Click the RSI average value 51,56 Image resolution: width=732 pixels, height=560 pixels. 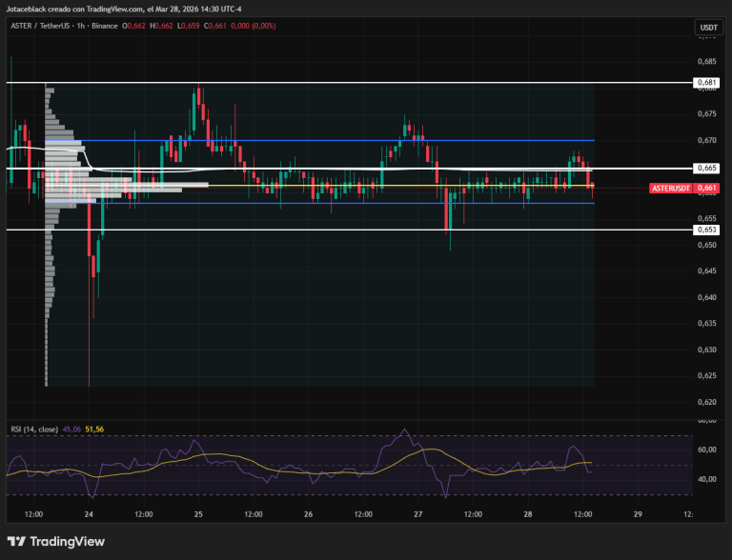[94, 430]
